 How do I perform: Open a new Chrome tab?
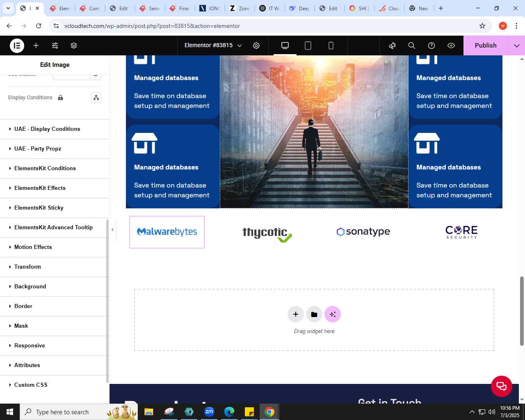(441, 8)
